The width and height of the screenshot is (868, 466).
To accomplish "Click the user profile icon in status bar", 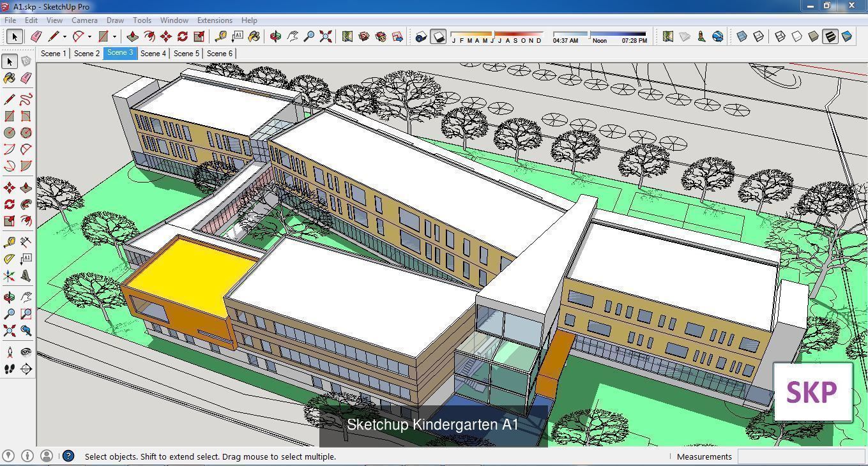I will [x=46, y=456].
